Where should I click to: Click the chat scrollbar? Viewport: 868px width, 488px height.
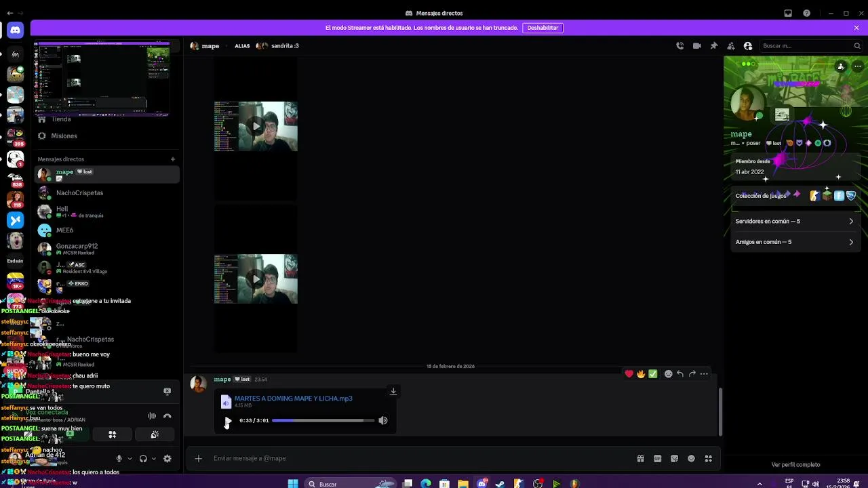720,412
